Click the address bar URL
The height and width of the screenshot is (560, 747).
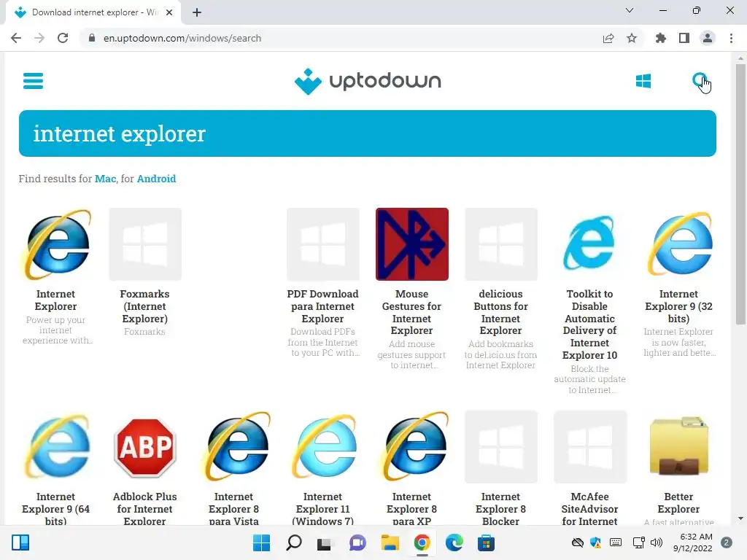[182, 38]
